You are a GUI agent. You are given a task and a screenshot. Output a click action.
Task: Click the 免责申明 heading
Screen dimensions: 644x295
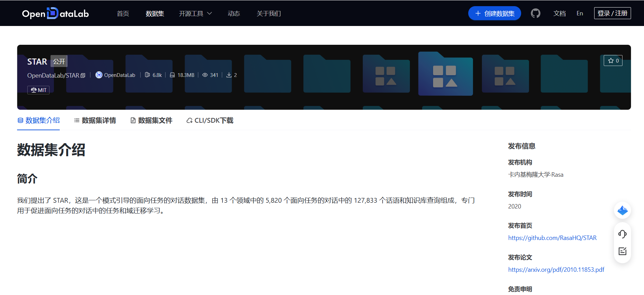click(520, 289)
